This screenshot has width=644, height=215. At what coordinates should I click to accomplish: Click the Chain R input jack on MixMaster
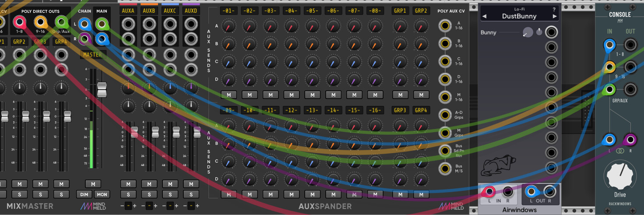pyautogui.click(x=85, y=39)
